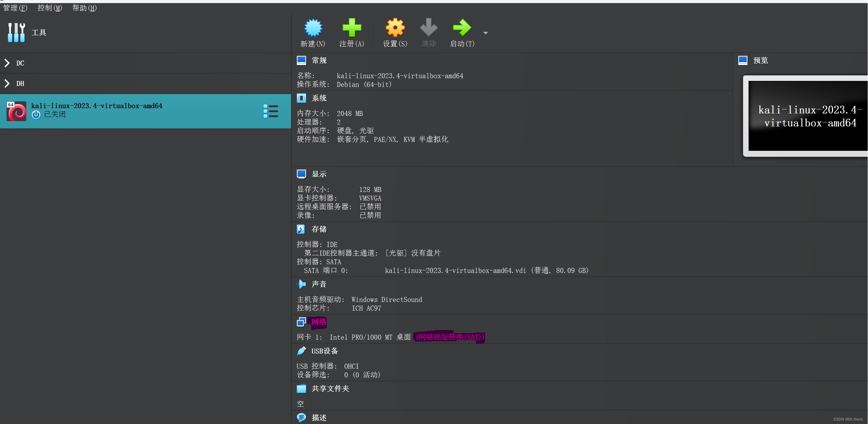Open the USB设备 section heading

tap(325, 351)
